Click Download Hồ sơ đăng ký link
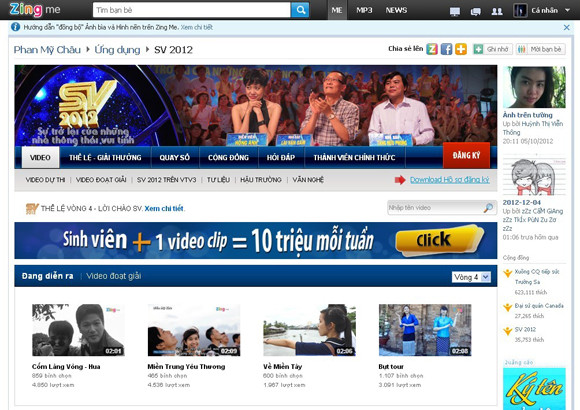Viewport: 580px width, 410px height. (x=449, y=180)
